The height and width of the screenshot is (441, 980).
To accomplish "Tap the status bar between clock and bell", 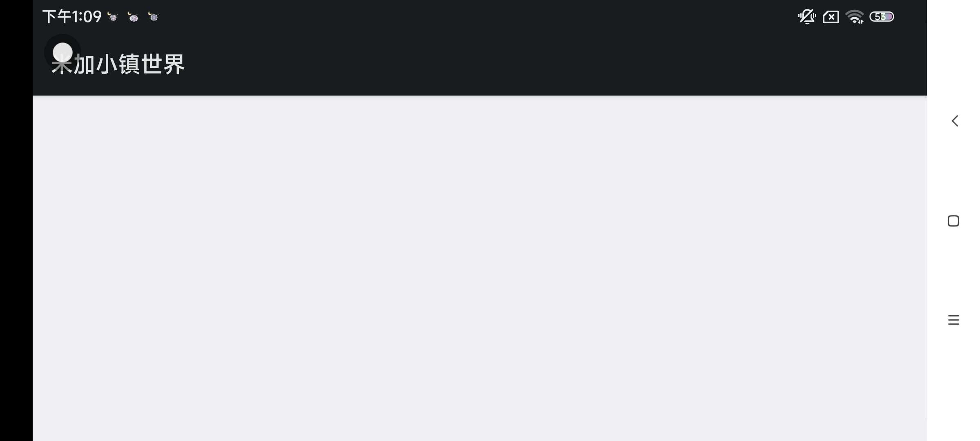I will (x=478, y=17).
